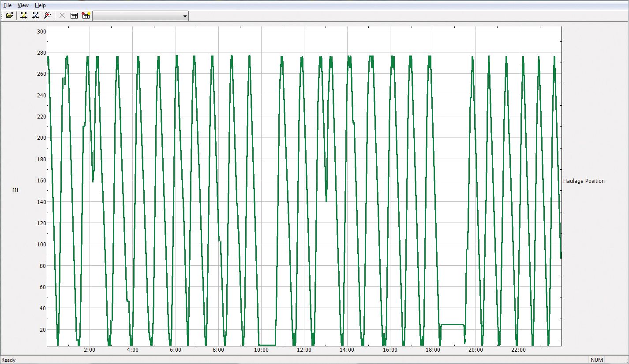Click the yellow Z zoom-fit toolbar icon

coord(24,15)
